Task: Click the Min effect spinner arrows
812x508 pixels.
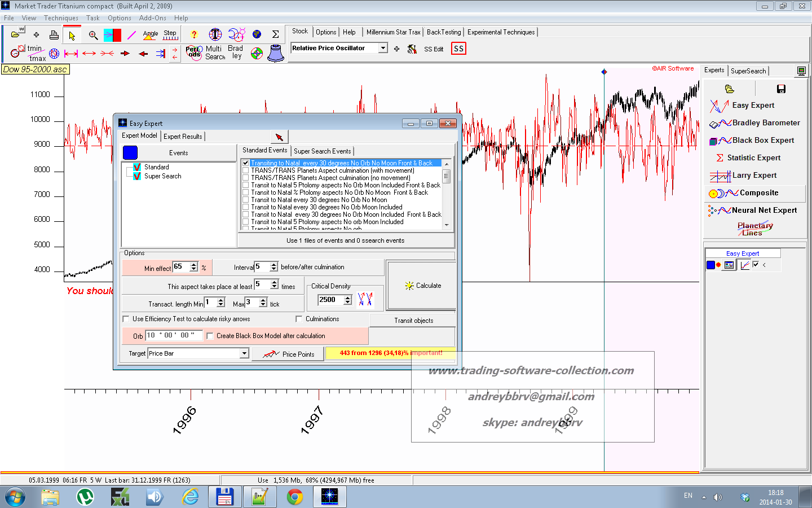Action: [x=194, y=267]
